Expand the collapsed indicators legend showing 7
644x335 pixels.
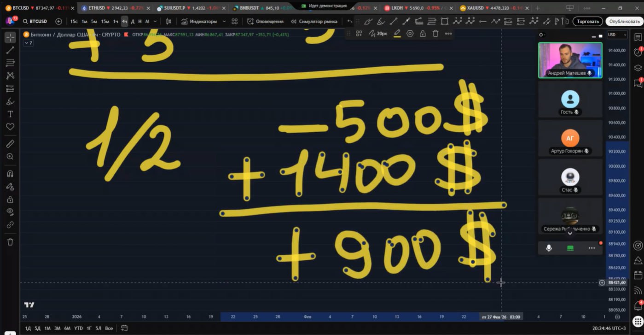(28, 43)
